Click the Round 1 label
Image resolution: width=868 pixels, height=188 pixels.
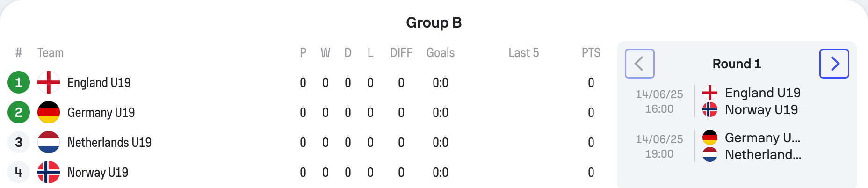[737, 64]
